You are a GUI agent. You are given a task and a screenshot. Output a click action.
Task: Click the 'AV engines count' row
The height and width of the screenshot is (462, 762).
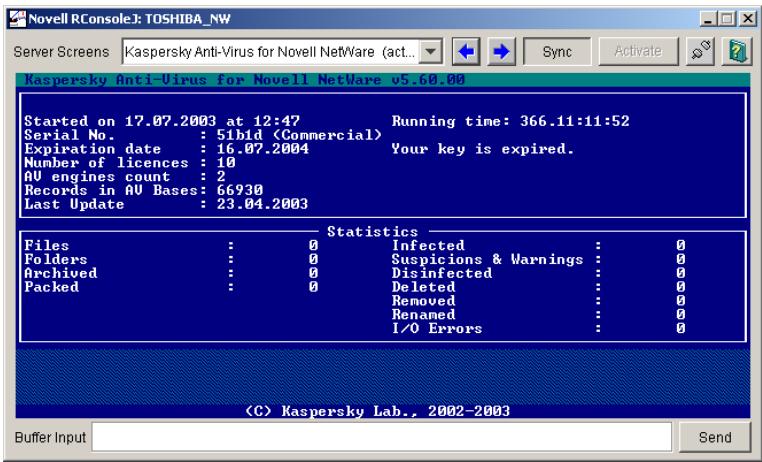[125, 176]
